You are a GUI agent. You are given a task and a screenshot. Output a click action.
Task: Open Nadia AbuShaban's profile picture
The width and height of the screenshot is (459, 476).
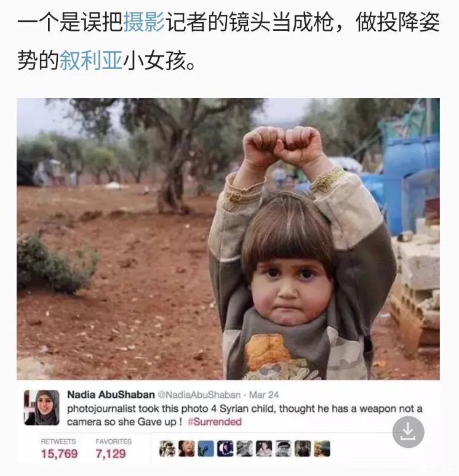pos(42,408)
